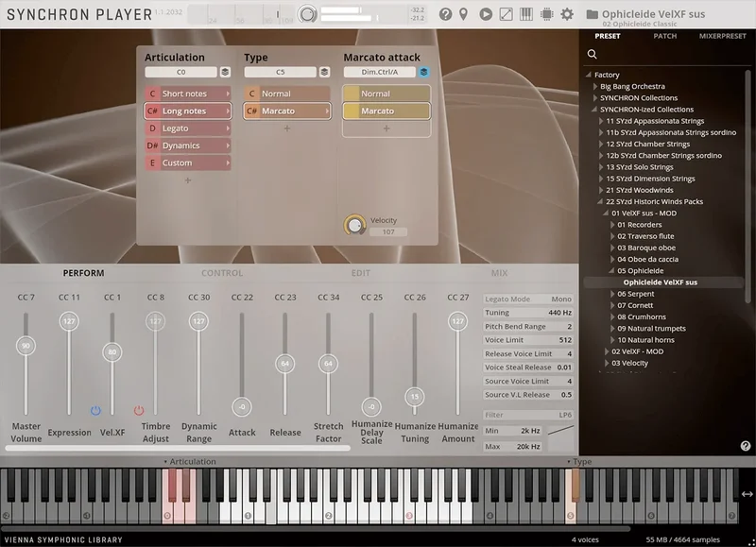The height and width of the screenshot is (547, 756).
Task: Click the play button icon in toolbar
Action: pos(486,14)
